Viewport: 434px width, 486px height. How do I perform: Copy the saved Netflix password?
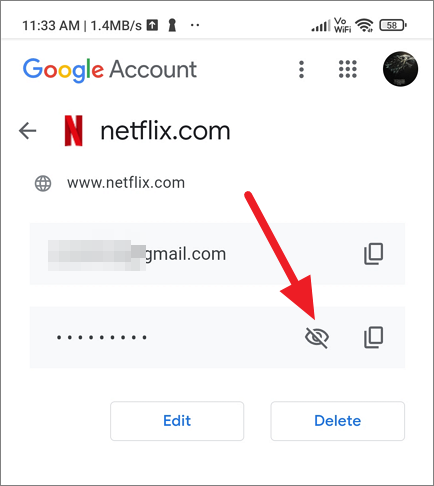click(373, 337)
